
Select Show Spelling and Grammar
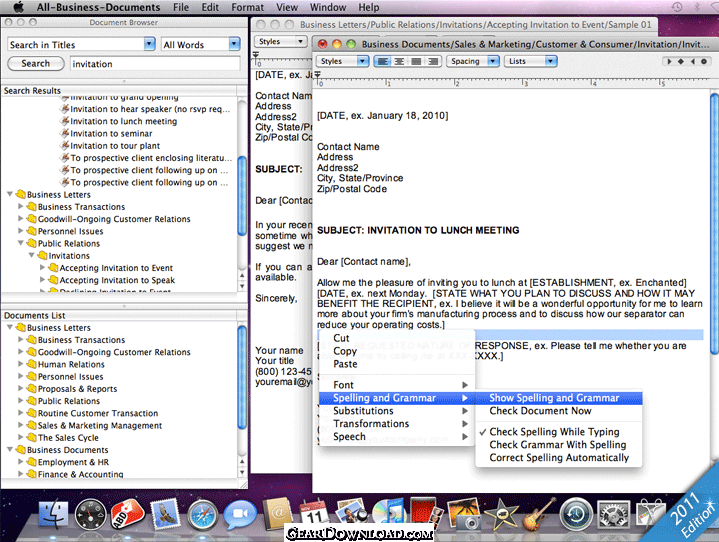(x=559, y=398)
